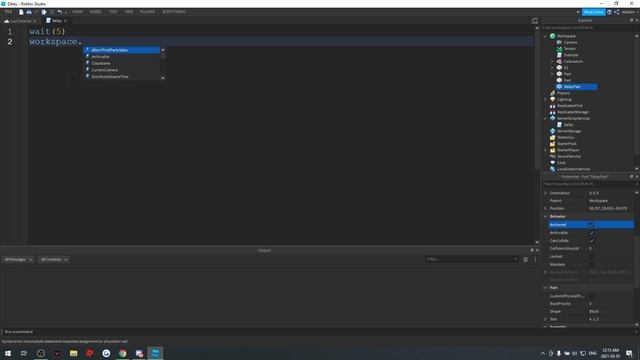This screenshot has width=640, height=360.
Task: Expand the Orientation property
Action: point(546,193)
